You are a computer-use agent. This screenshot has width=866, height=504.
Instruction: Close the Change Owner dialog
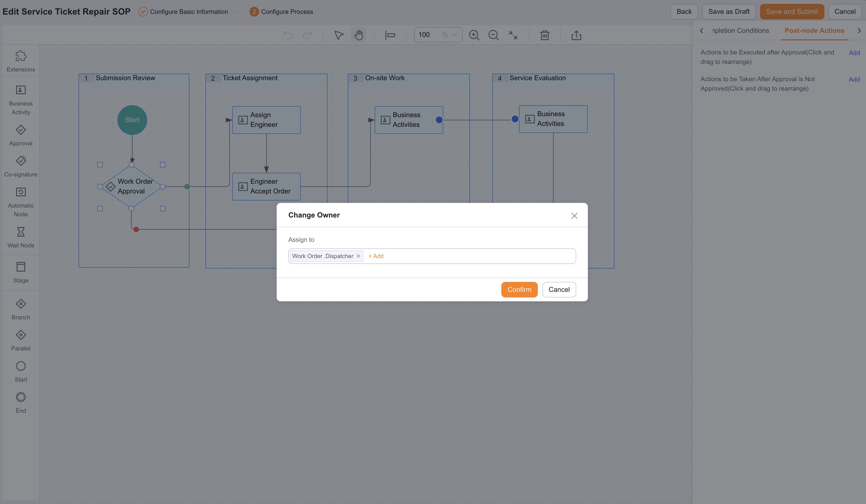(574, 215)
